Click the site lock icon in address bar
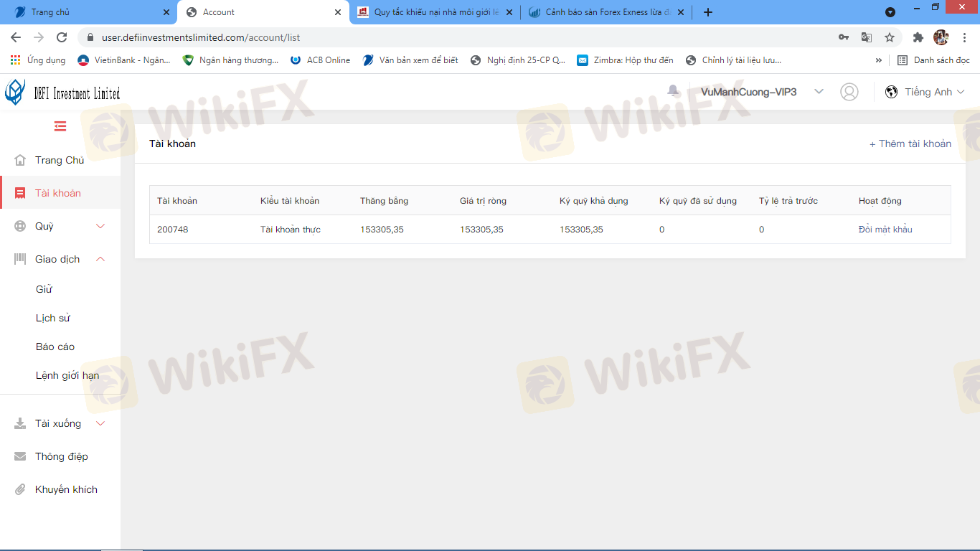This screenshot has width=980, height=551. pos(90,37)
